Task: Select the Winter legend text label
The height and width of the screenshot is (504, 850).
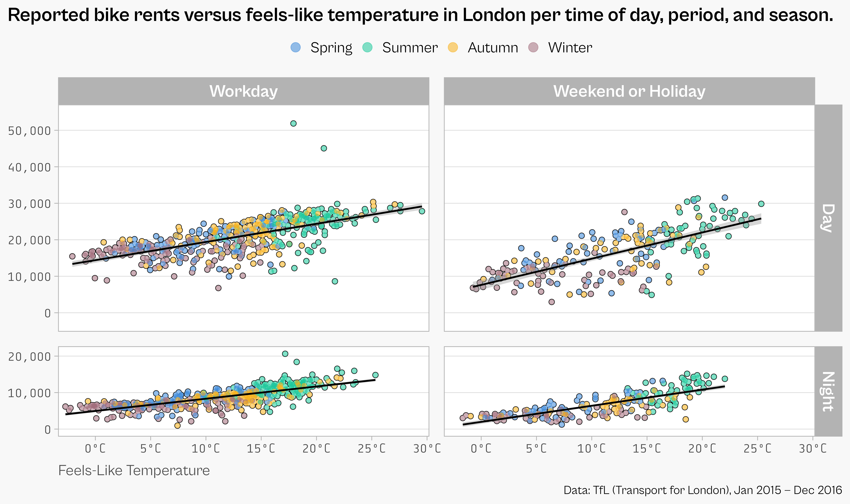Action: tap(570, 48)
